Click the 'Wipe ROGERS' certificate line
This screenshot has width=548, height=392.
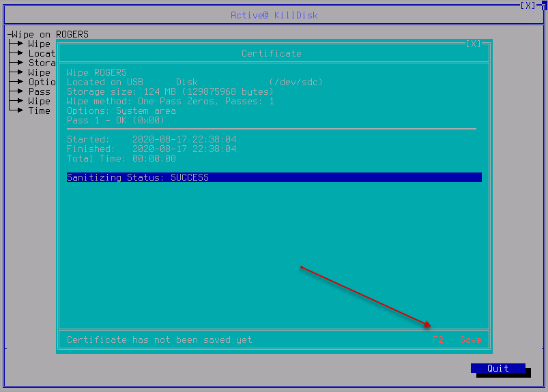click(97, 73)
